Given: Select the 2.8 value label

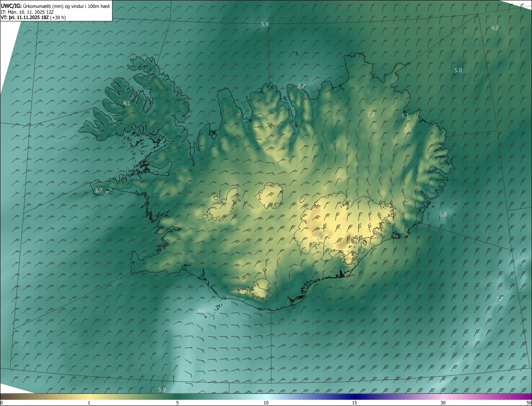Looking at the screenshot, I should tap(371, 114).
